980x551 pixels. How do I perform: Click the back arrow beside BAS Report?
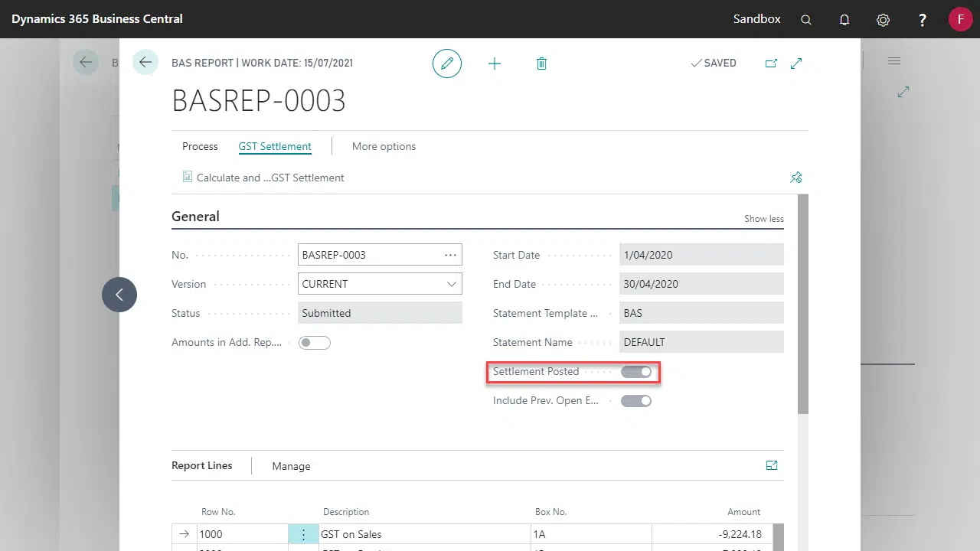click(145, 63)
